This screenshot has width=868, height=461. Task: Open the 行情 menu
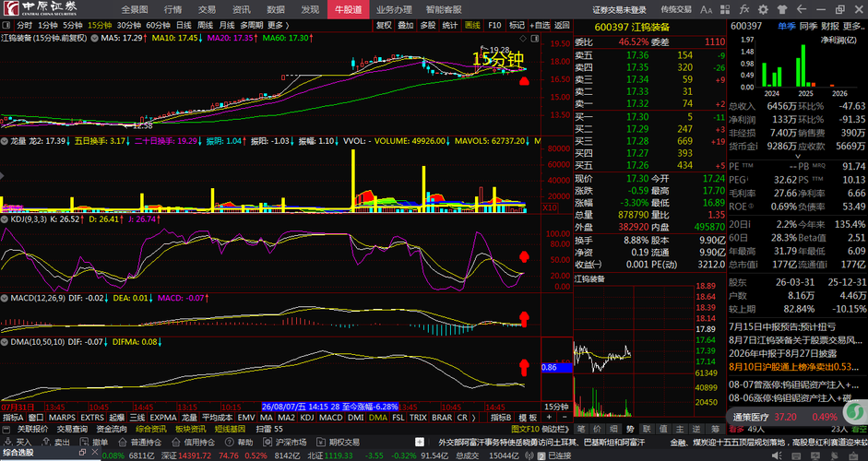click(172, 9)
